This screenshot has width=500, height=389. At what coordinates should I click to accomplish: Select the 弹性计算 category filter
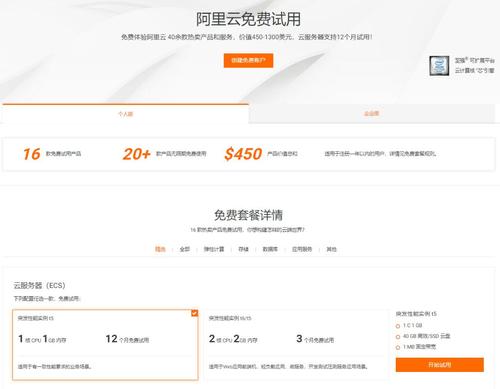pyautogui.click(x=214, y=249)
